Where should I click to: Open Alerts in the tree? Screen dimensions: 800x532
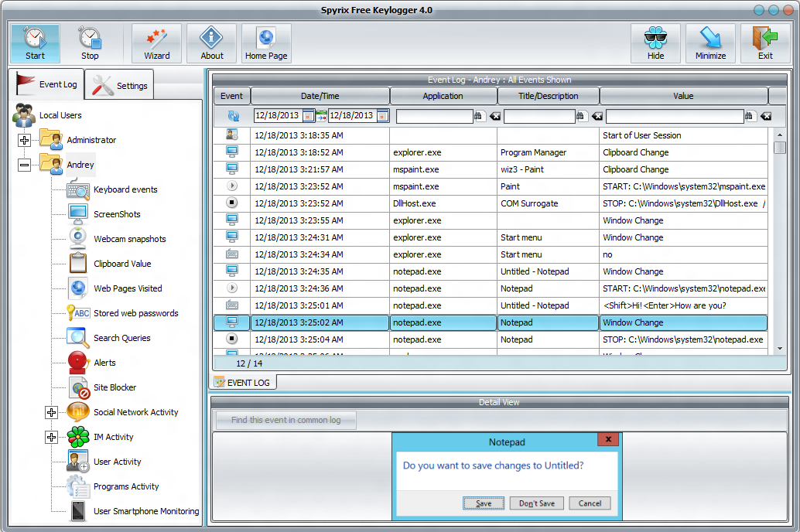coord(104,363)
